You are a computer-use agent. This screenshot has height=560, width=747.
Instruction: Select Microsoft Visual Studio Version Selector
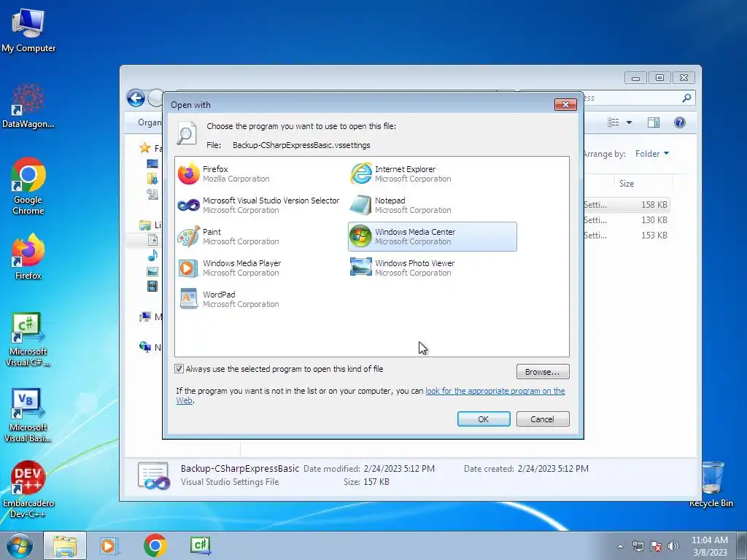click(x=259, y=205)
